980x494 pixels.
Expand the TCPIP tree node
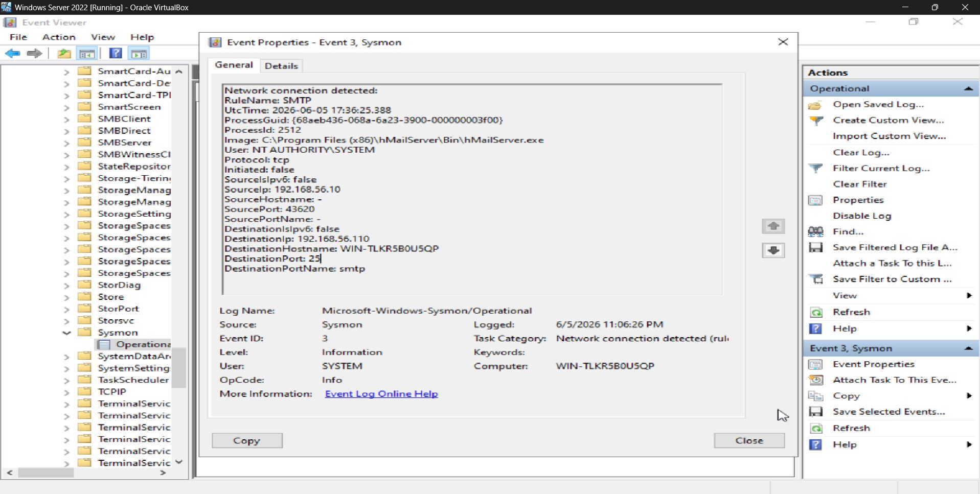(x=66, y=392)
